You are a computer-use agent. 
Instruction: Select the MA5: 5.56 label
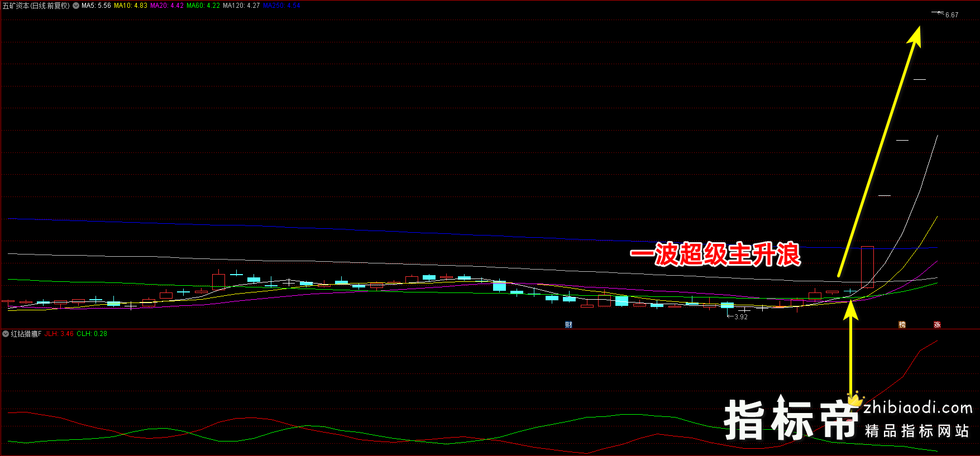tap(96, 6)
